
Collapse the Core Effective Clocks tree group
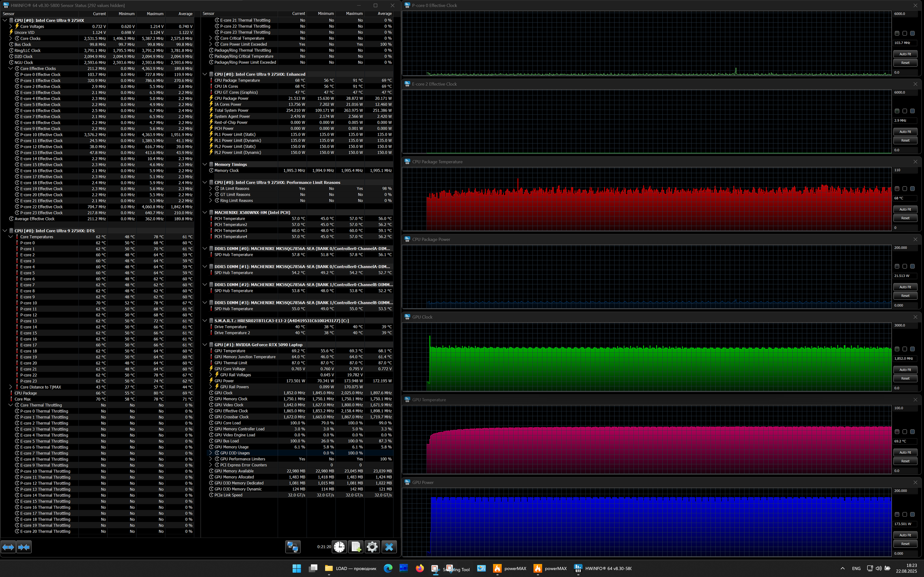(11, 69)
